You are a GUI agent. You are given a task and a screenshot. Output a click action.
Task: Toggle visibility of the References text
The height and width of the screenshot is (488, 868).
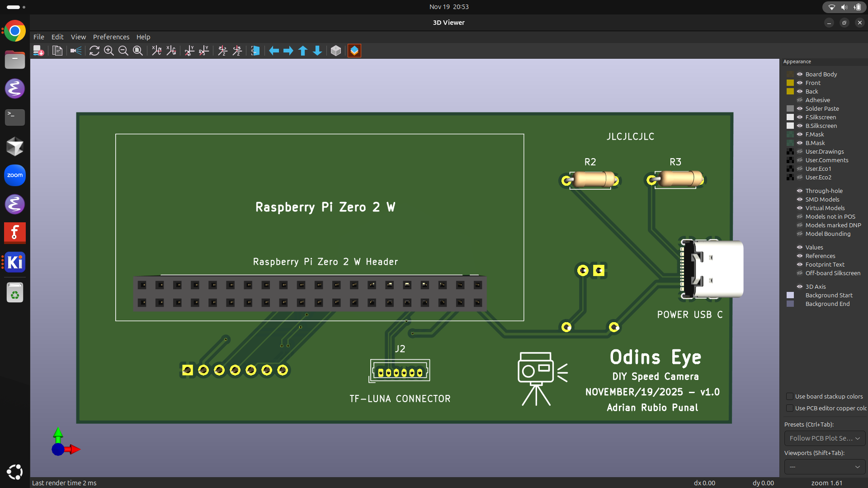(x=799, y=256)
